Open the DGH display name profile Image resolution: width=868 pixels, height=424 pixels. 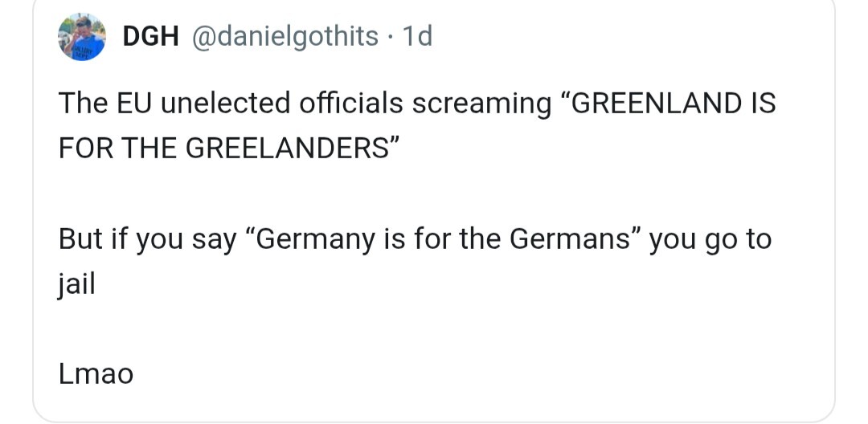click(x=149, y=36)
